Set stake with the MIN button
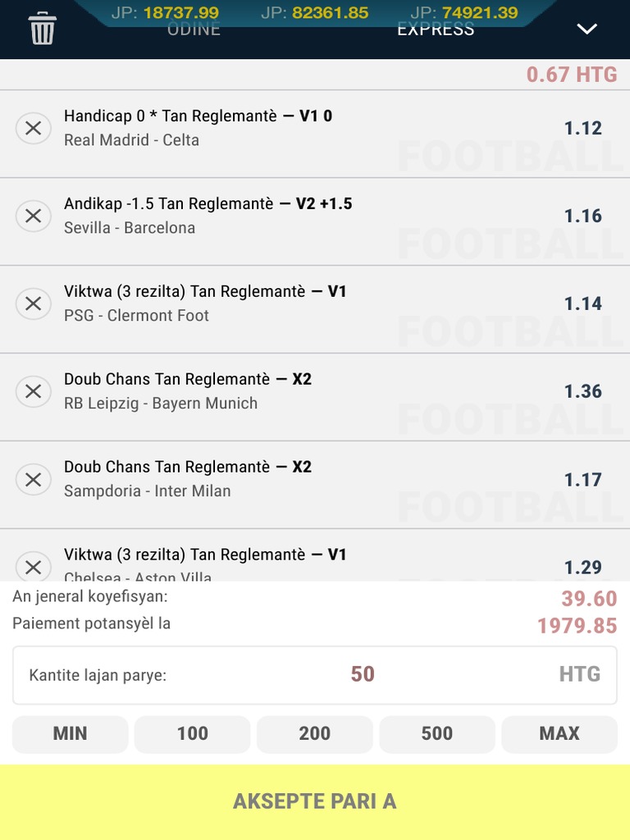This screenshot has width=630, height=840. pyautogui.click(x=70, y=734)
